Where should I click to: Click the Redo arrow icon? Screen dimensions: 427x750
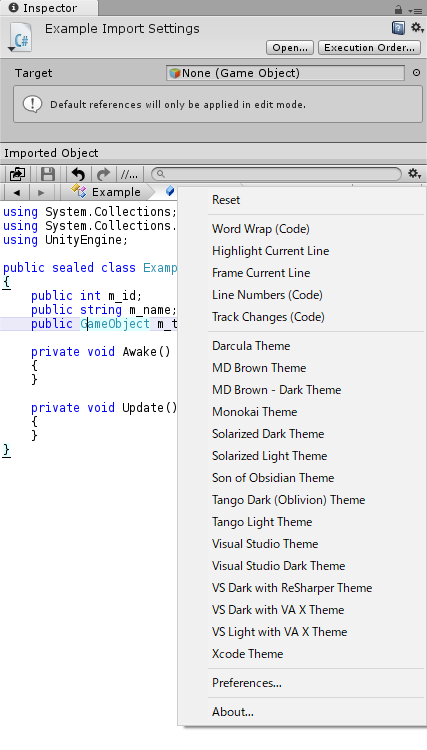(x=103, y=174)
